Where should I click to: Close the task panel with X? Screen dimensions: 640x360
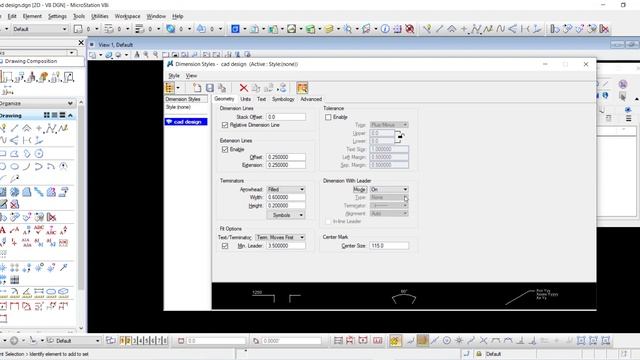click(81, 42)
